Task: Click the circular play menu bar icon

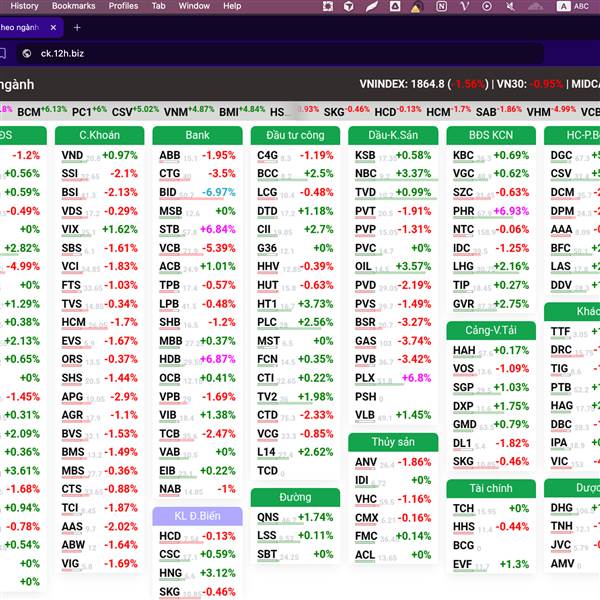Action: pyautogui.click(x=487, y=6)
